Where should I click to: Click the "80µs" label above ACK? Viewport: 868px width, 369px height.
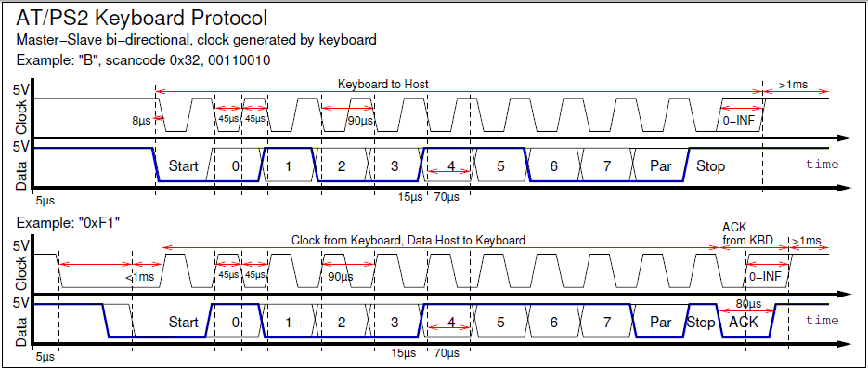(x=748, y=304)
